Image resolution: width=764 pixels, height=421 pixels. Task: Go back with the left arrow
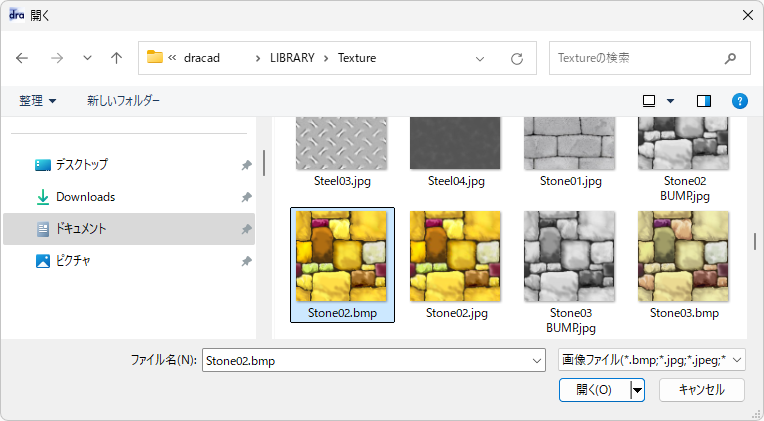tap(22, 58)
